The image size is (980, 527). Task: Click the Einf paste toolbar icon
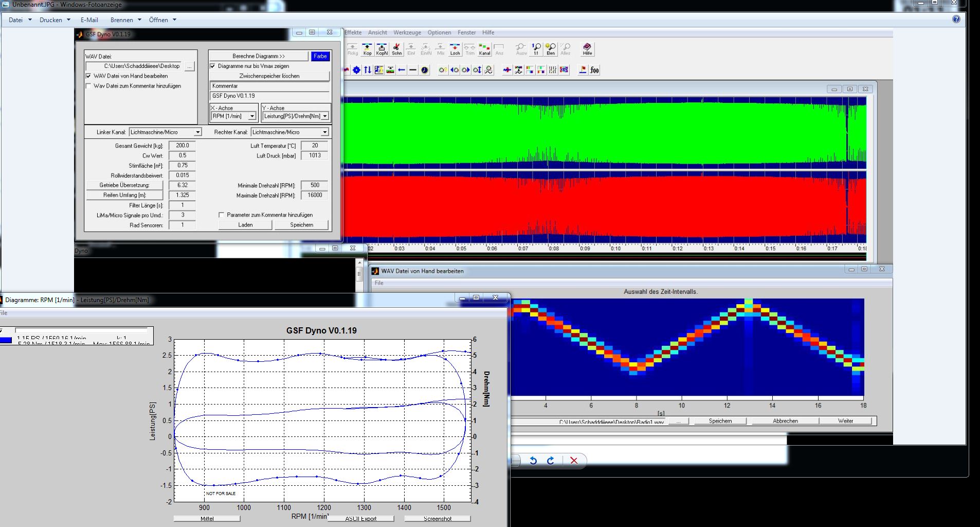tap(411, 49)
